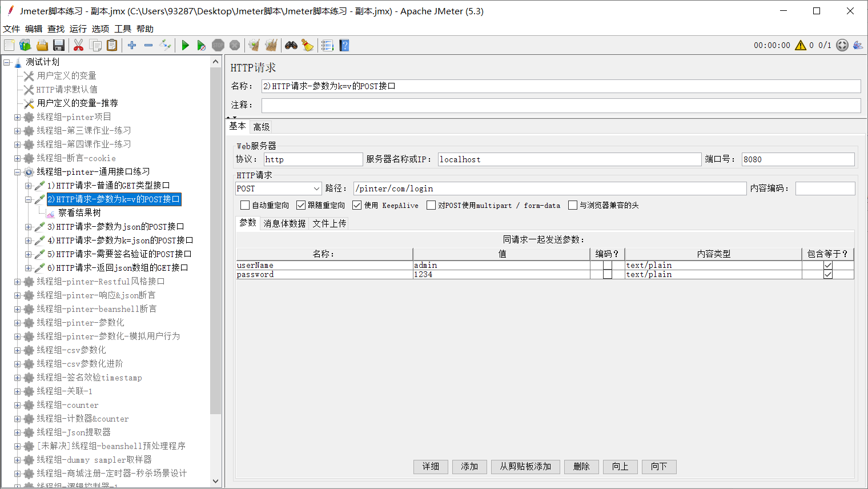Select 线程组-Json提取器 tree item
Viewport: 868px width, 489px height.
[x=74, y=432]
